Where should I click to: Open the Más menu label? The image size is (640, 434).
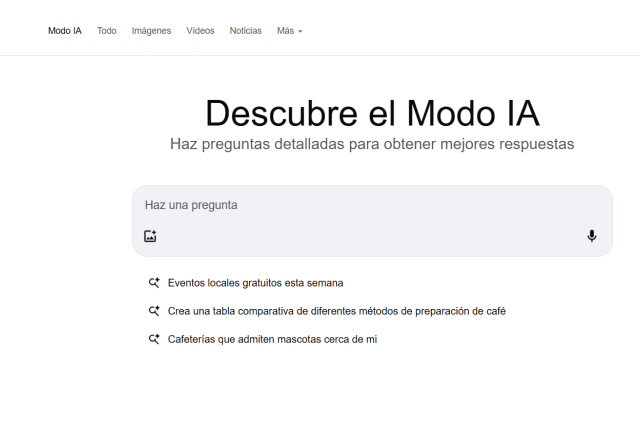[x=285, y=31]
